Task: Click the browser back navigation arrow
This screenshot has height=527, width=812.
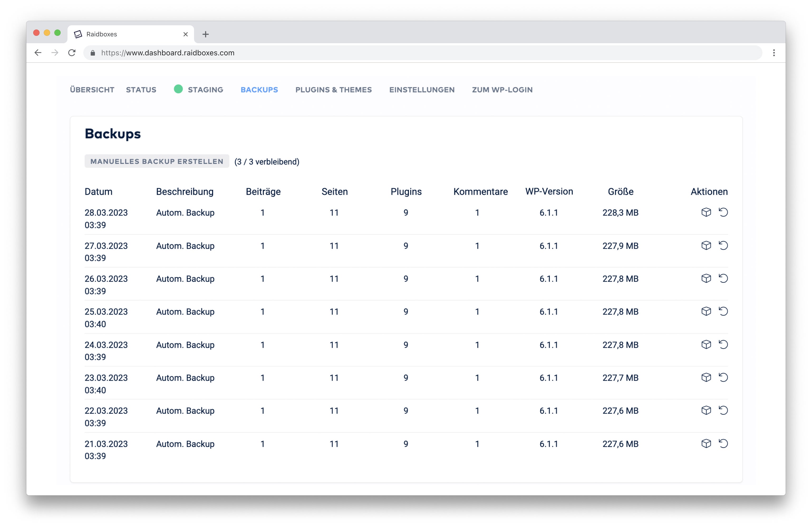Action: click(37, 52)
